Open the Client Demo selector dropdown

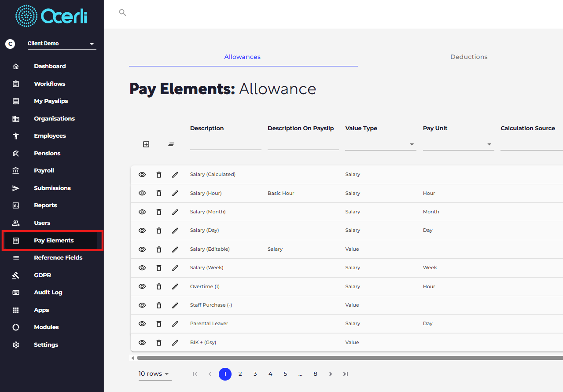tap(62, 44)
